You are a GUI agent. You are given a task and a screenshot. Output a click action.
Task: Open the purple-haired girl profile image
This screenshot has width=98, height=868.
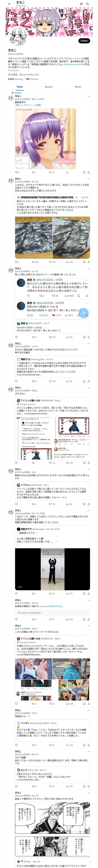tap(45, 138)
